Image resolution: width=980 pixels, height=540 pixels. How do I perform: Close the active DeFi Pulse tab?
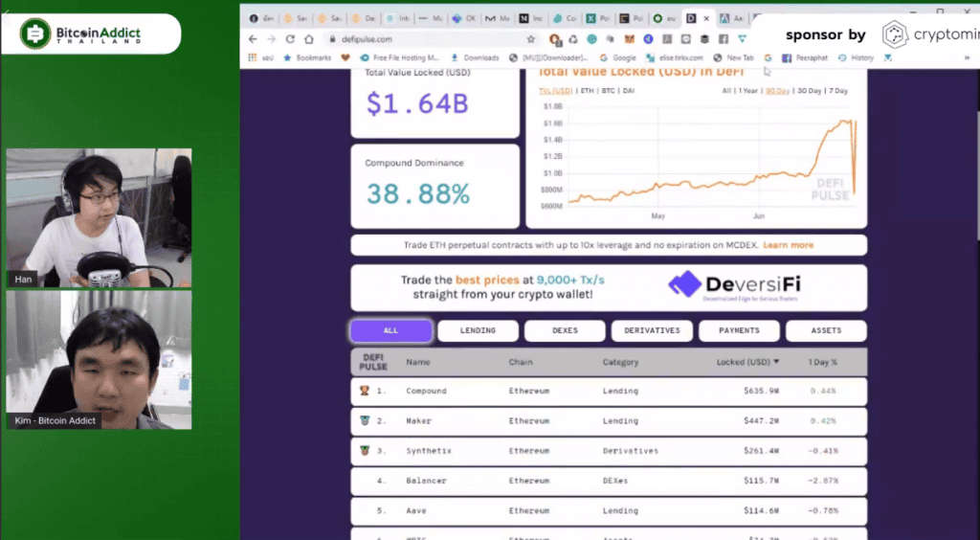706,19
